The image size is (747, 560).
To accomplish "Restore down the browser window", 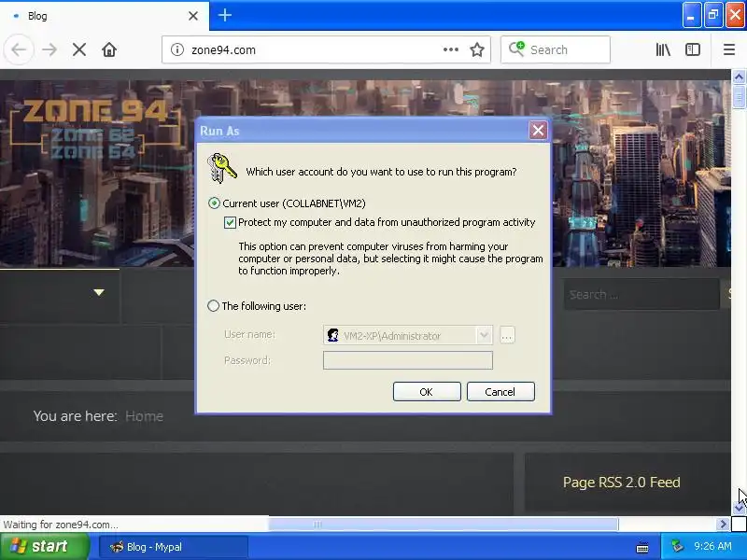I will click(x=713, y=16).
